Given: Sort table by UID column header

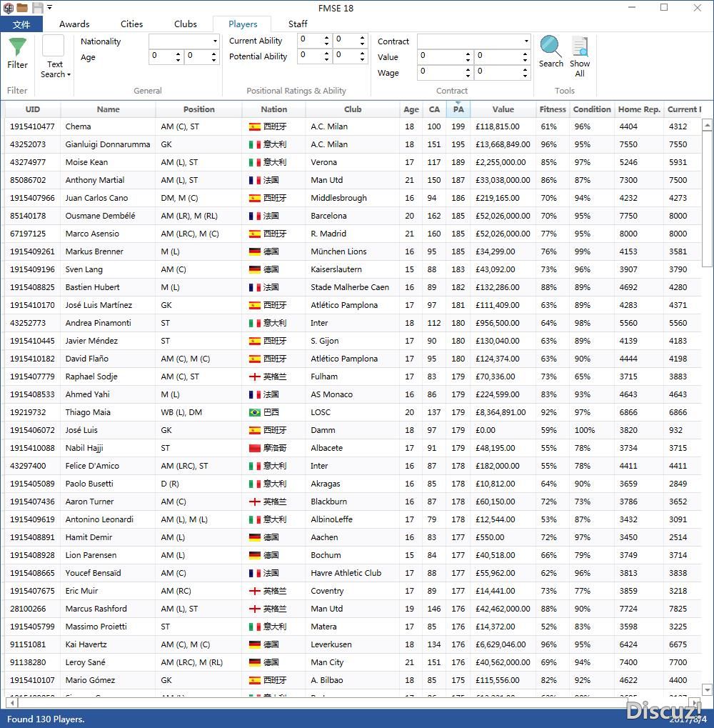Looking at the screenshot, I should coord(32,109).
